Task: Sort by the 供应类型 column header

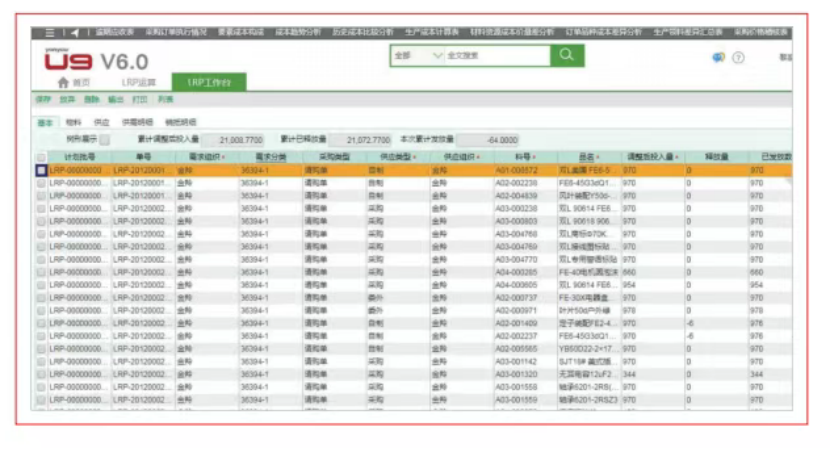Action: [397, 157]
